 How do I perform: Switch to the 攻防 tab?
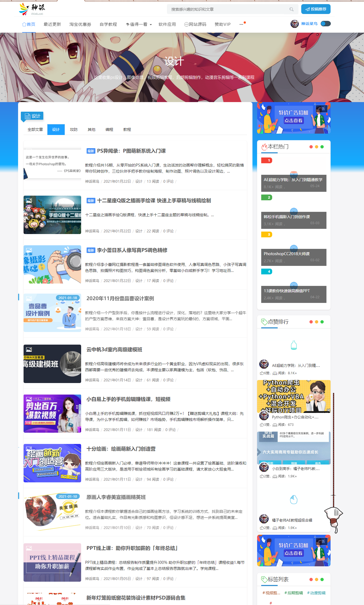coord(74,130)
